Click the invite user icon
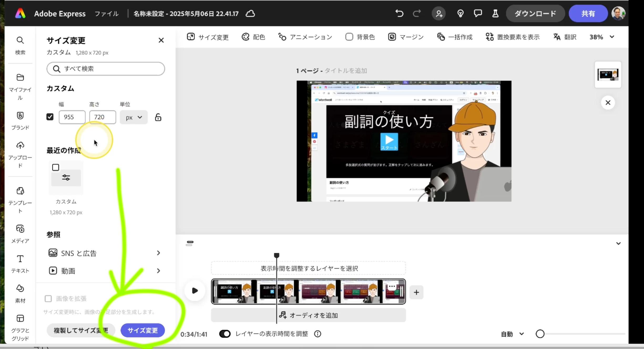The height and width of the screenshot is (349, 644). tap(439, 13)
